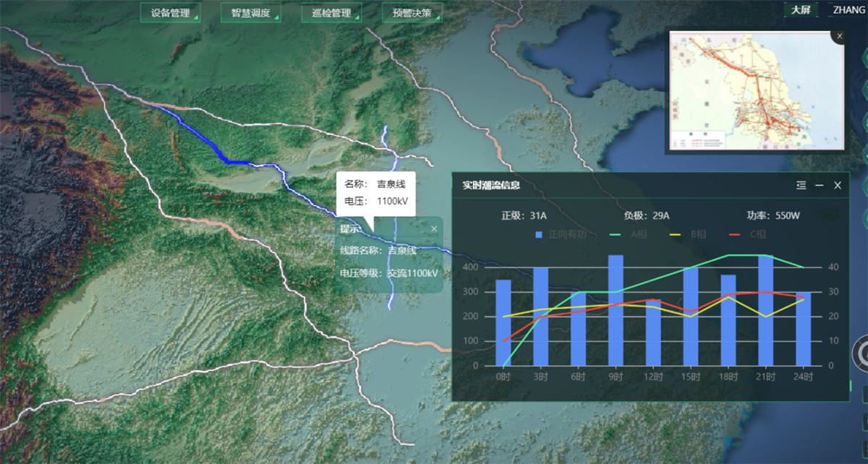This screenshot has height=464, width=868.
Task: Open the 设备管理 dropdown menu
Action: pyautogui.click(x=170, y=13)
